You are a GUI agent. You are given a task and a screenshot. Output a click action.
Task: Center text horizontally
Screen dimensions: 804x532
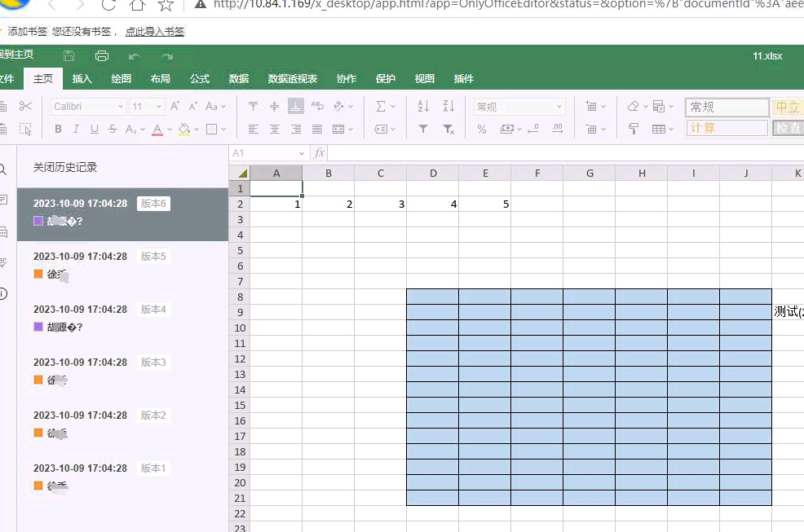[x=274, y=130]
